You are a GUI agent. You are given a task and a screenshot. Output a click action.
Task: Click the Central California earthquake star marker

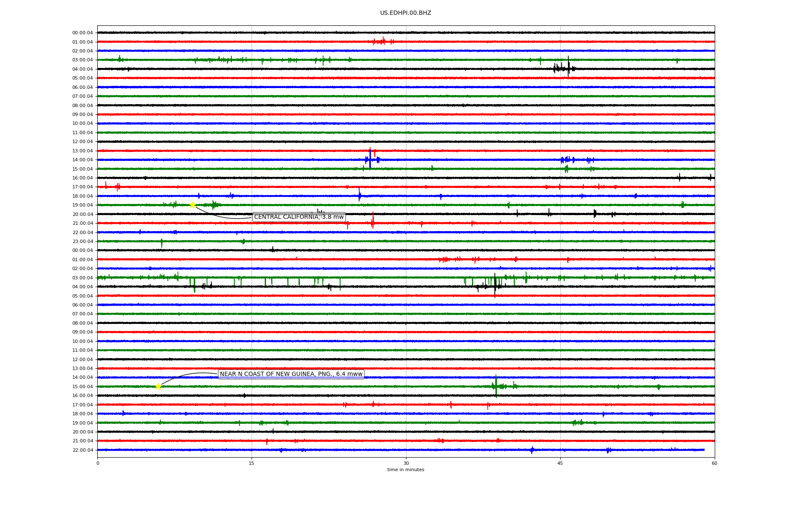point(192,205)
